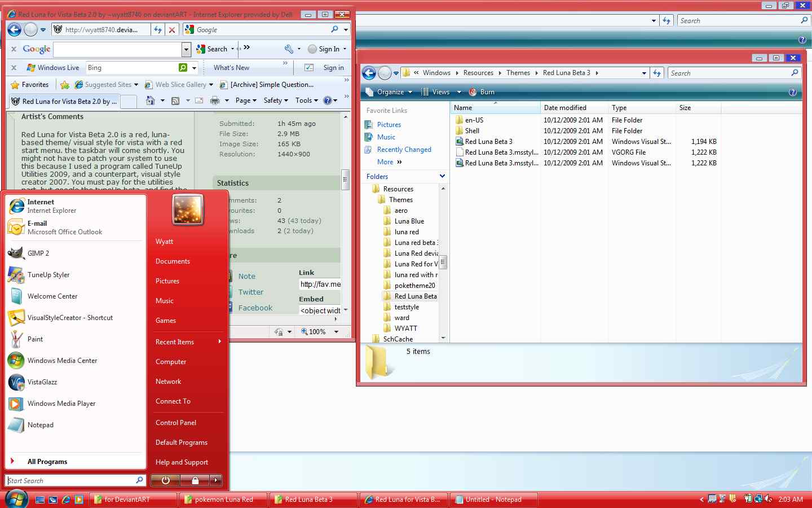The width and height of the screenshot is (812, 508).
Task: Open the Page menu in IE
Action: coord(245,100)
